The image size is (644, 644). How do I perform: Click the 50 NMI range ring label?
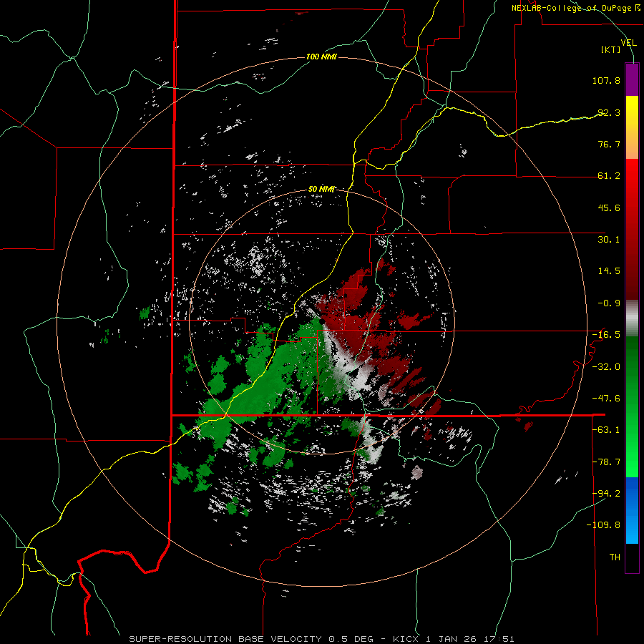click(x=321, y=190)
